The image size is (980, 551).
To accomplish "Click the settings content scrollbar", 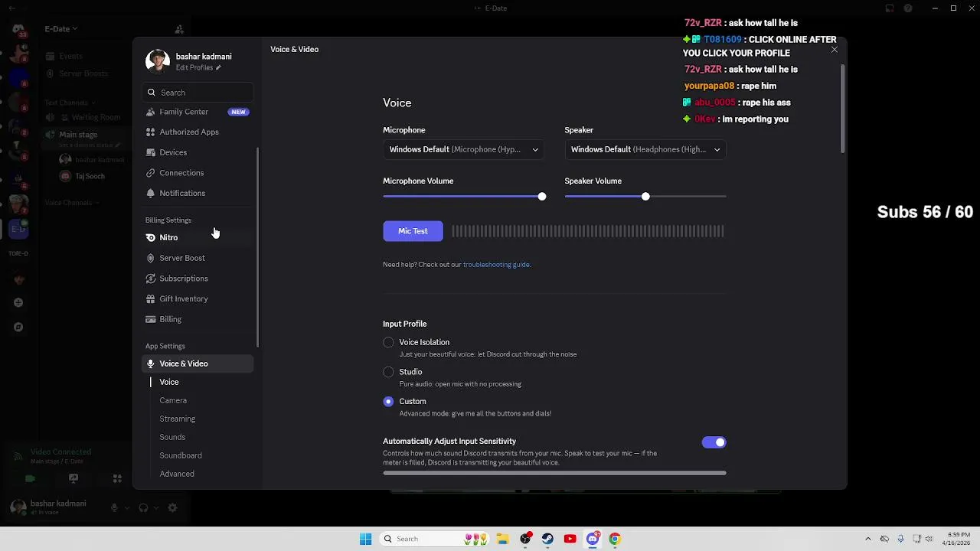I will (x=843, y=109).
